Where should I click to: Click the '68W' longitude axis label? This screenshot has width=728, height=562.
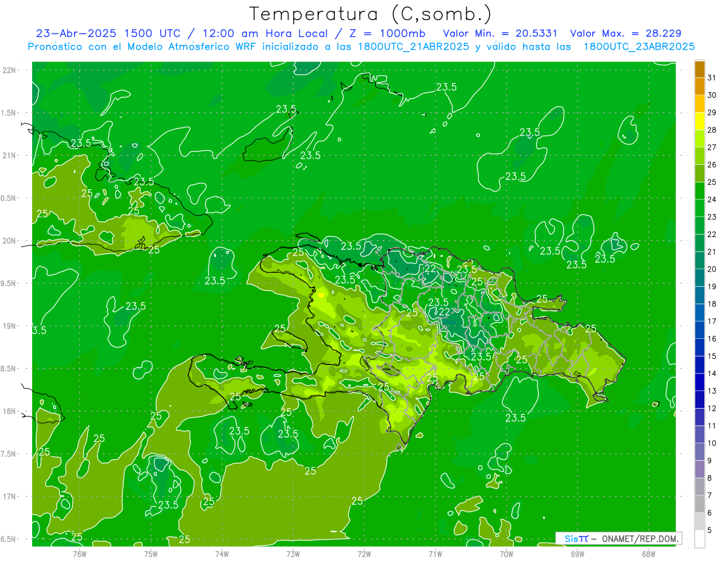[649, 554]
